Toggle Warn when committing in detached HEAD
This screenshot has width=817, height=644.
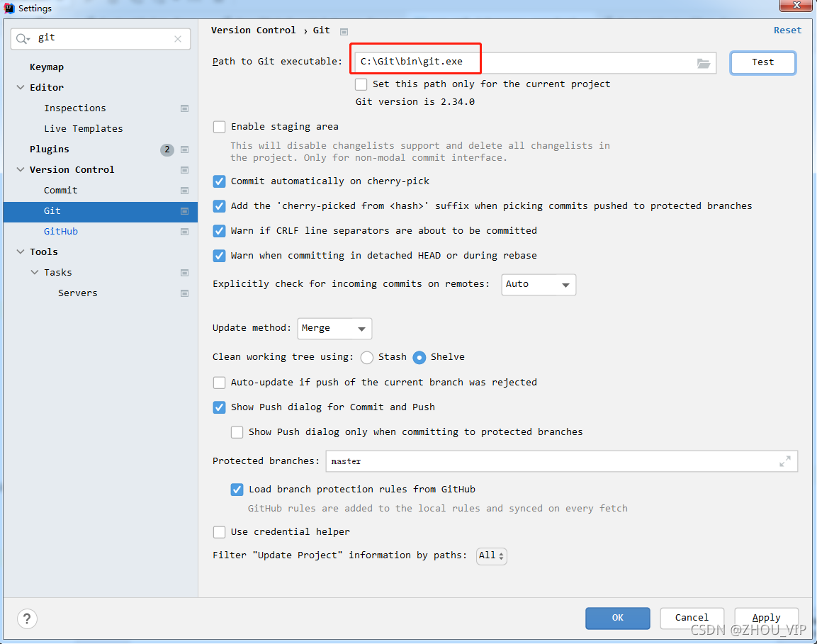click(x=220, y=256)
